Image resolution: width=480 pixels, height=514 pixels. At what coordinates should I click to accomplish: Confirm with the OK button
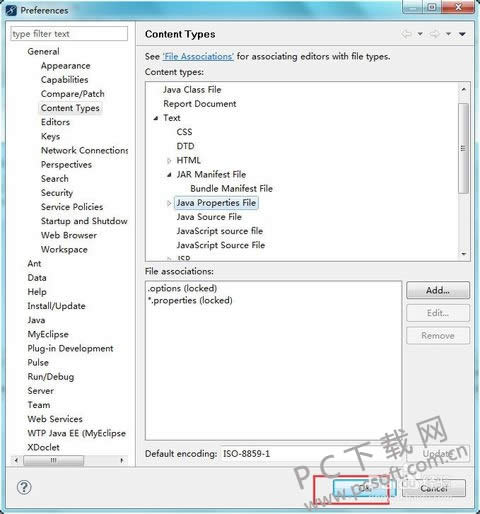[364, 488]
